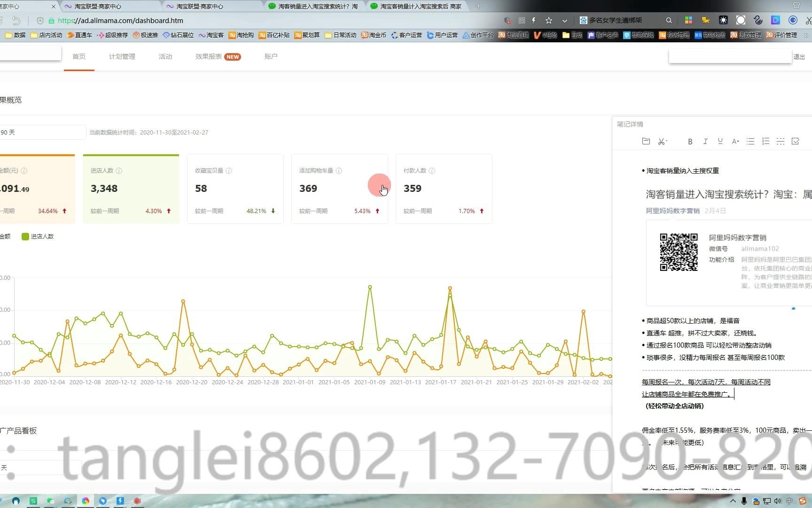Viewport: 812px width, 508px height.
Task: Show info tooltip beside 付款人数
Action: [x=432, y=171]
